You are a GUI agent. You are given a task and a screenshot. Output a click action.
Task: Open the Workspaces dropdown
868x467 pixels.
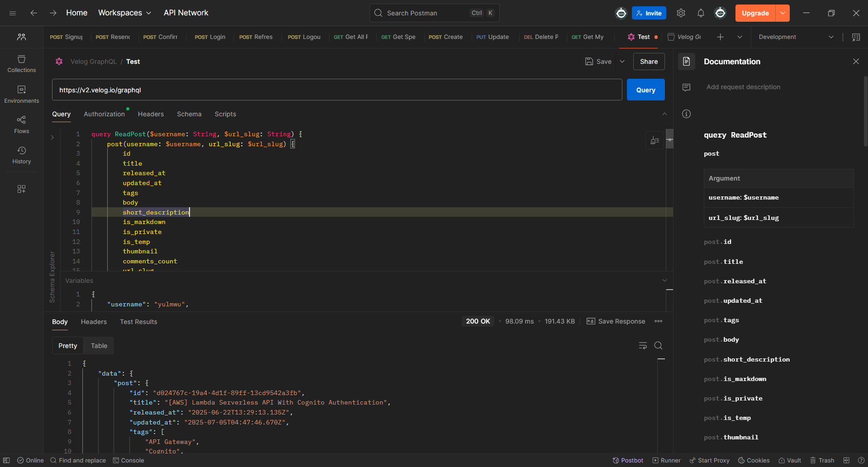click(x=124, y=13)
